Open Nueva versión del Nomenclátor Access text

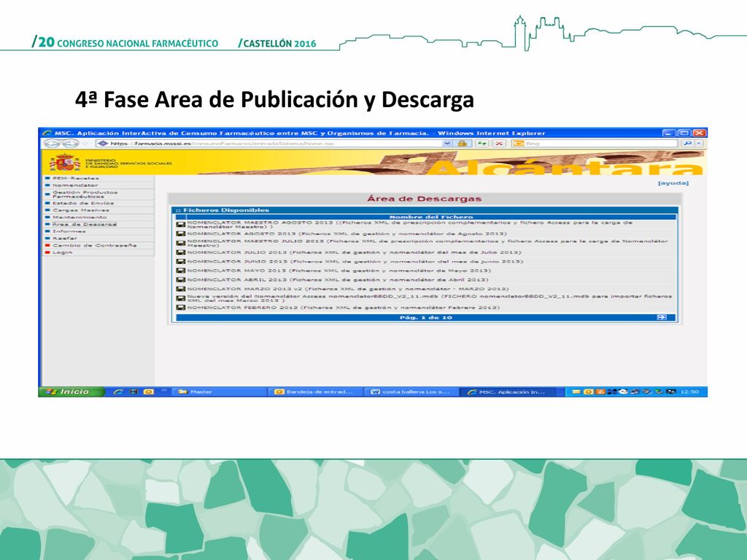(x=429, y=298)
